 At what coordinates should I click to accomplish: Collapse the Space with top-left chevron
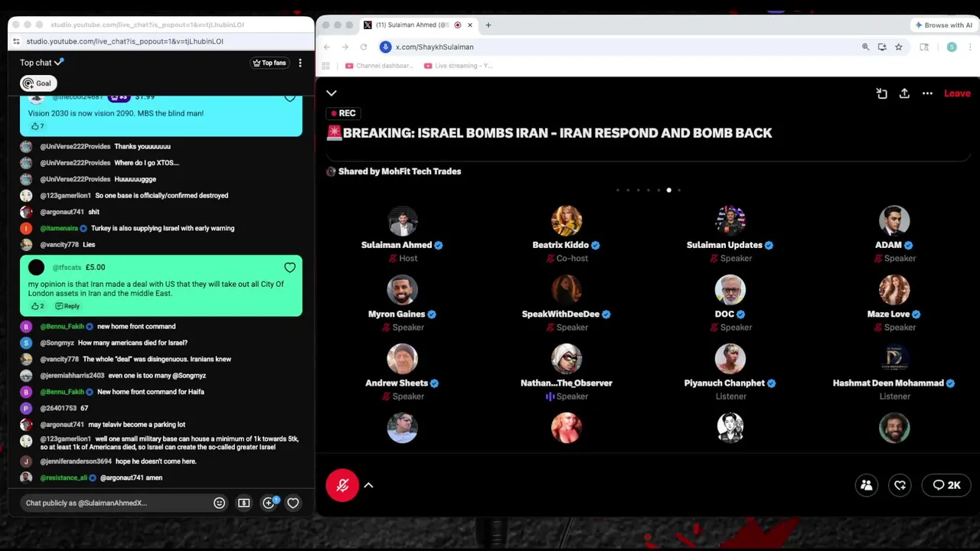coord(332,93)
